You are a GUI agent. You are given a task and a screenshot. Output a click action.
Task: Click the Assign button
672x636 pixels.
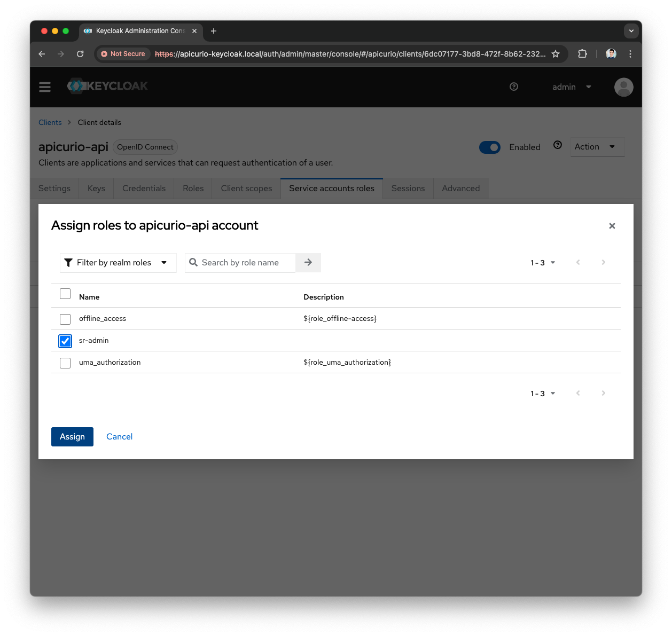coord(72,436)
